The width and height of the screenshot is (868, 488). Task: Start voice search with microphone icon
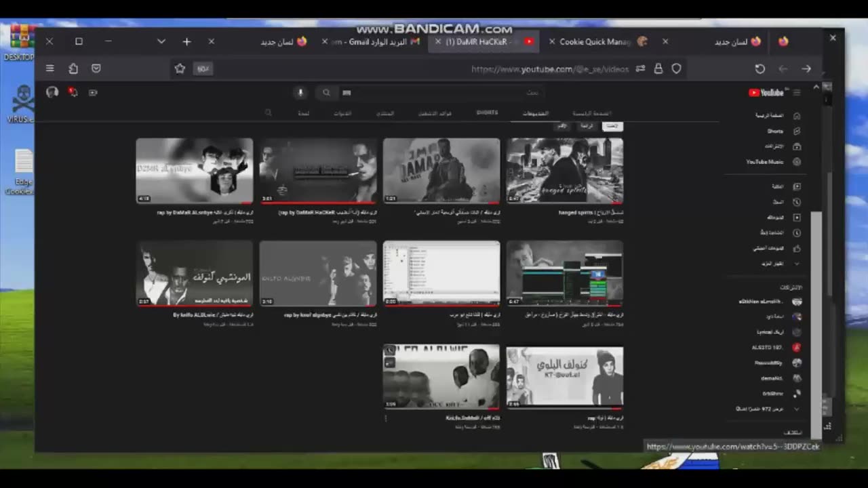300,92
